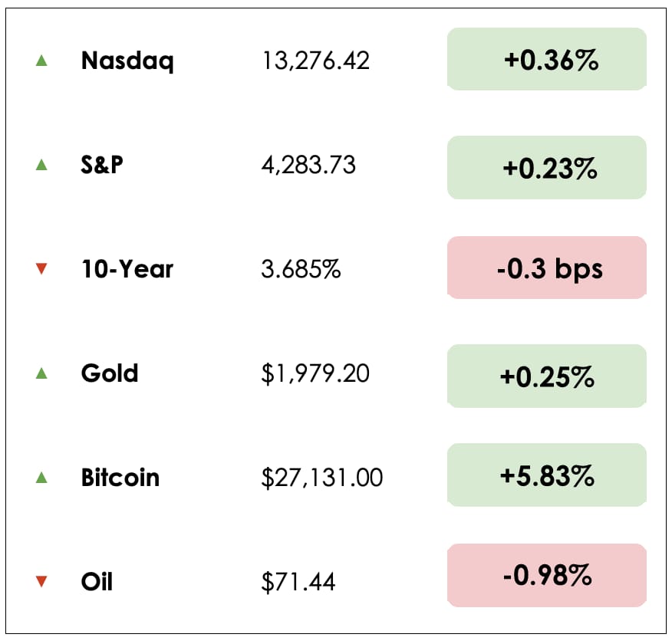Open the S&P row label

[x=102, y=164]
